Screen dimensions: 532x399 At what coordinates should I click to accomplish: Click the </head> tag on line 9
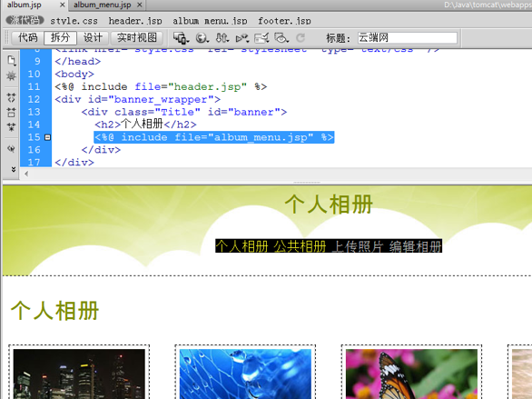point(78,62)
